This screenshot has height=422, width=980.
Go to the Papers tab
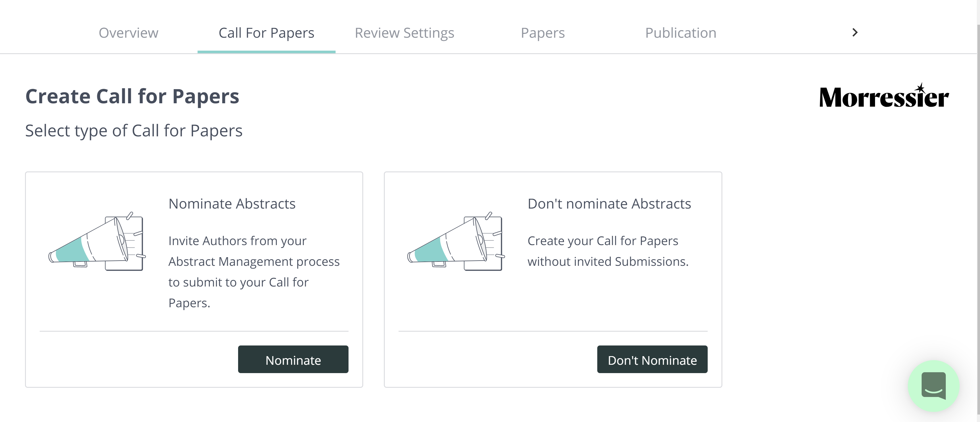(x=543, y=33)
